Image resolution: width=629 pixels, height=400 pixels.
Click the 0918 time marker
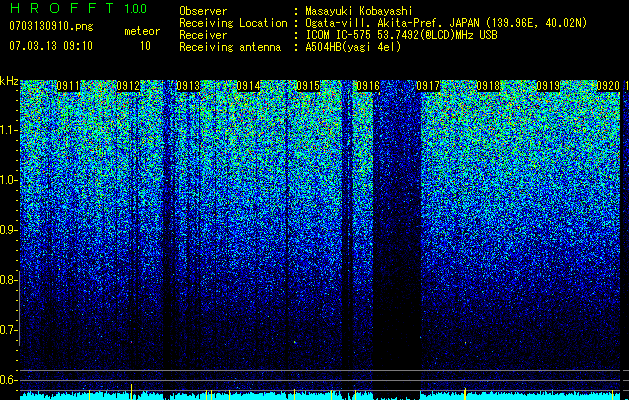(489, 86)
